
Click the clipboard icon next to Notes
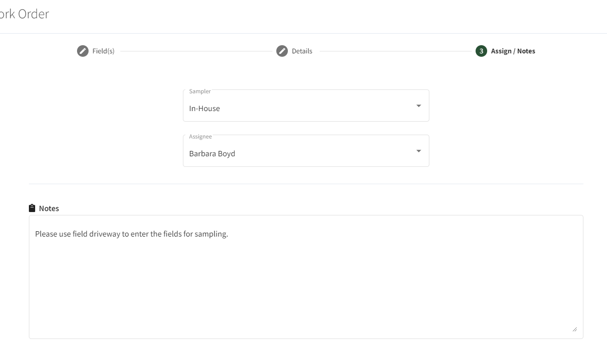pos(32,208)
